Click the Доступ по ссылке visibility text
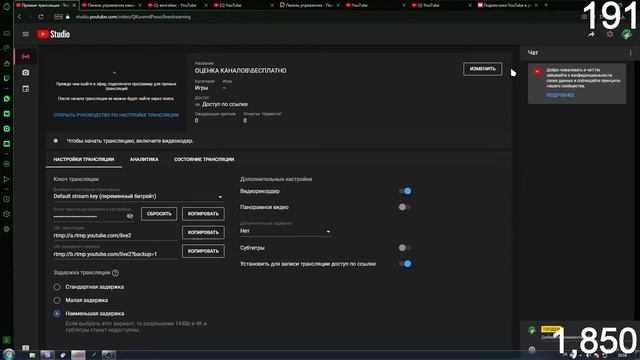This screenshot has width=640, height=360. coord(224,104)
